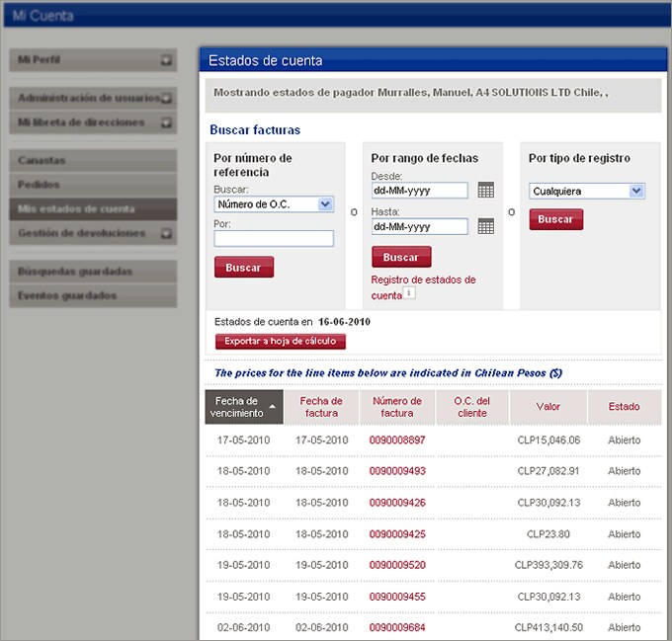Screen dimensions: 672x641
Task: Open Canastas in the sidebar
Action: tap(92, 160)
